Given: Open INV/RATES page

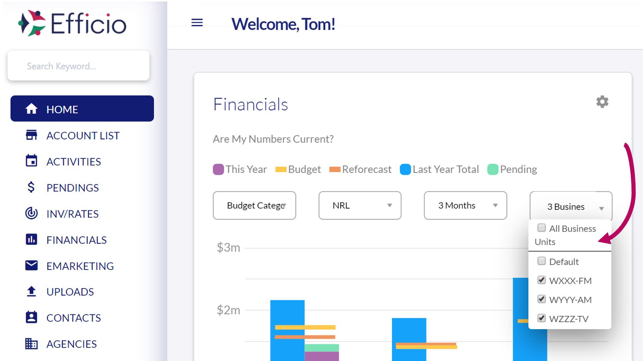Looking at the screenshot, I should tap(72, 214).
